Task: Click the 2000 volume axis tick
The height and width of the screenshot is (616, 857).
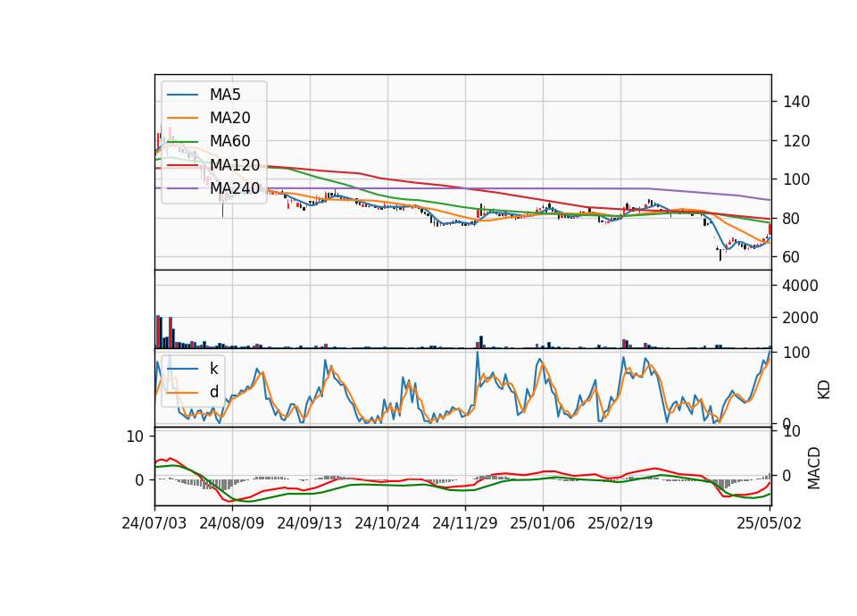Action: (800, 318)
